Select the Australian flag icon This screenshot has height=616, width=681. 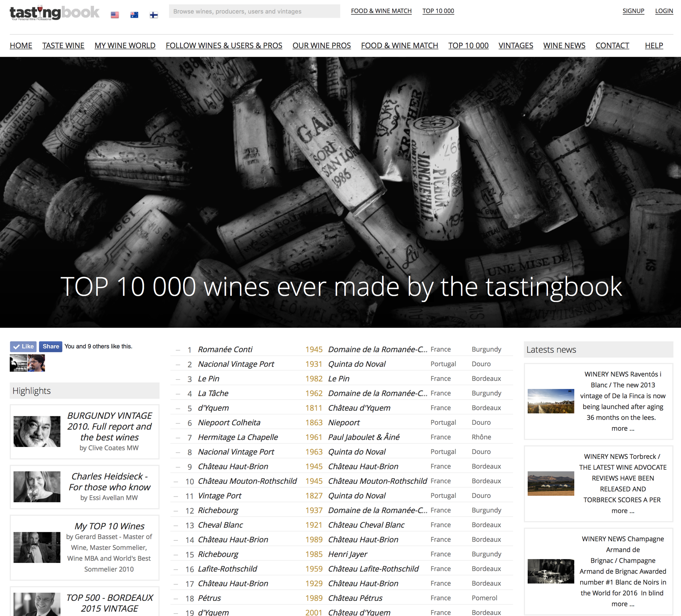(134, 15)
